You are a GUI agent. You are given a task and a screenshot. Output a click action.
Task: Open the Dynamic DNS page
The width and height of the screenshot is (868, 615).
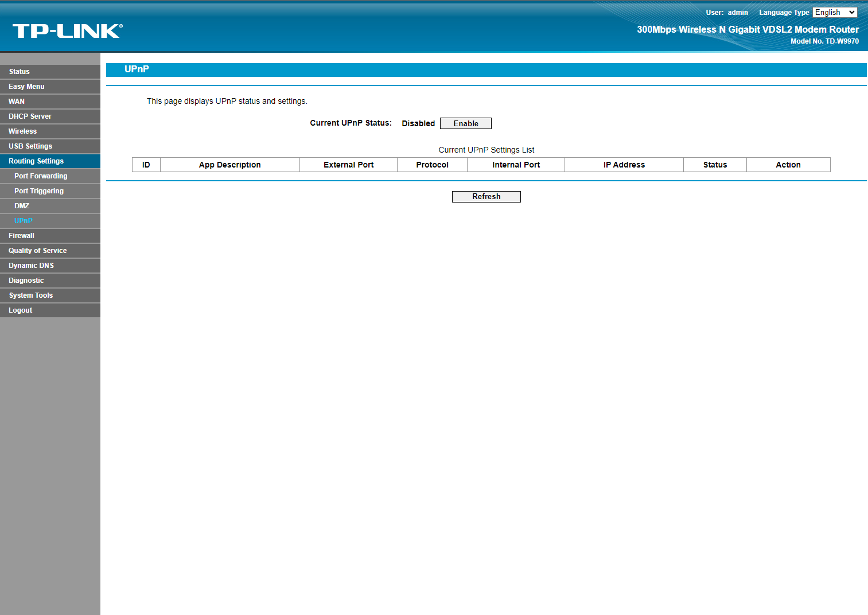click(x=31, y=265)
